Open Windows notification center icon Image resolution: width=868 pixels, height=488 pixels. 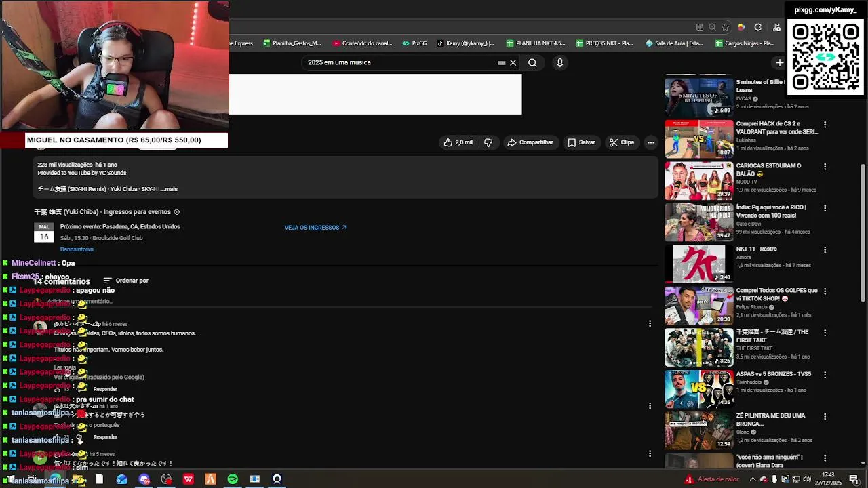pos(854,479)
